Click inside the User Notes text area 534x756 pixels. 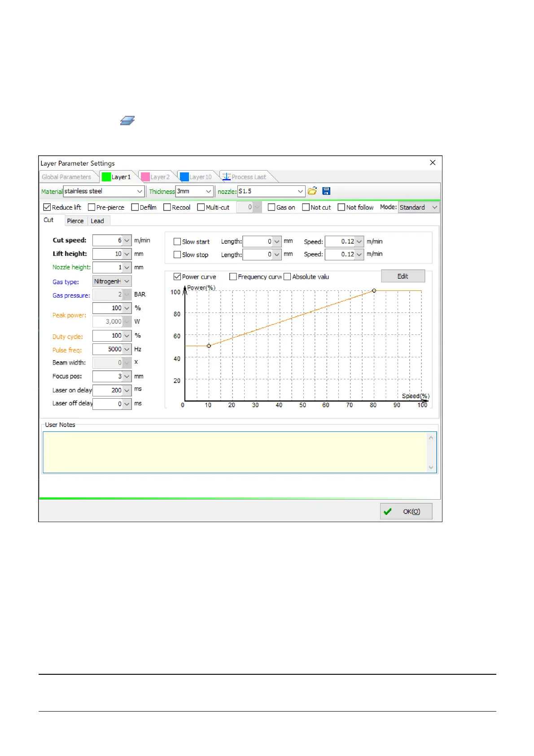coord(236,452)
